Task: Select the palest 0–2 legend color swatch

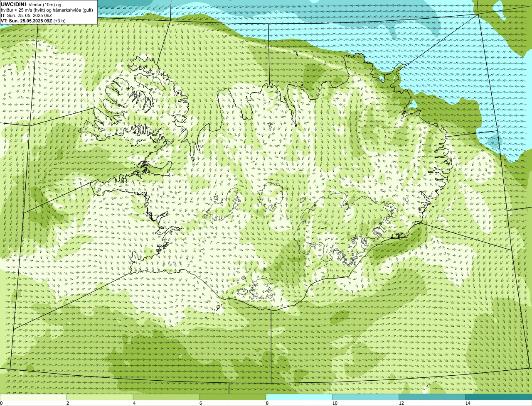Action: point(33,397)
